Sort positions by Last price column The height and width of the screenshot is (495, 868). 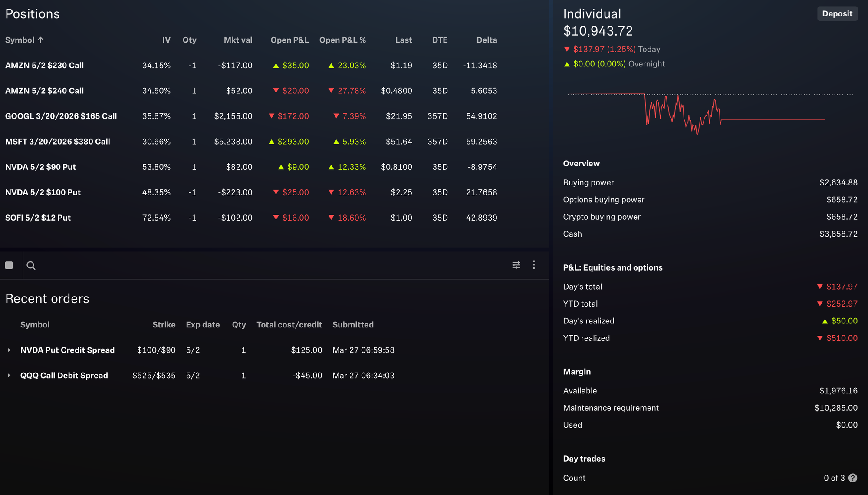click(x=404, y=40)
